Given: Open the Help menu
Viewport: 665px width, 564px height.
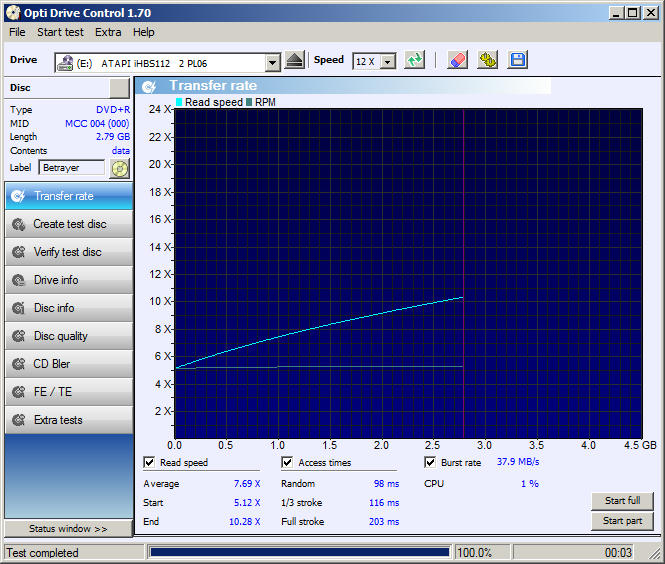Looking at the screenshot, I should point(143,32).
